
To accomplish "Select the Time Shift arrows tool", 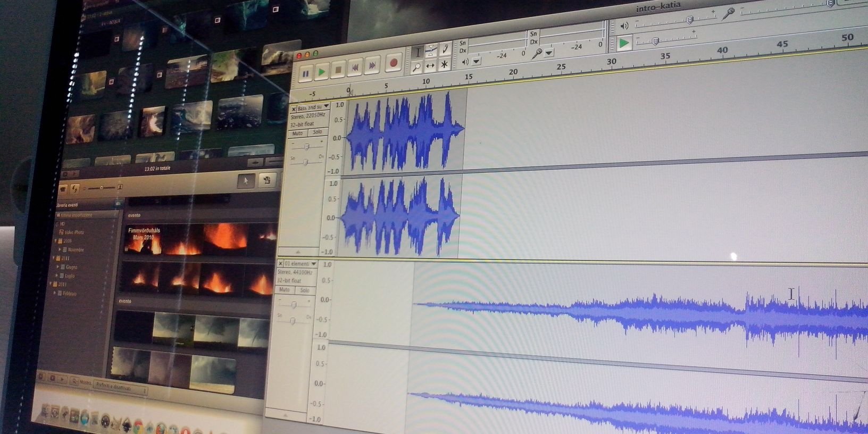I will (x=430, y=65).
